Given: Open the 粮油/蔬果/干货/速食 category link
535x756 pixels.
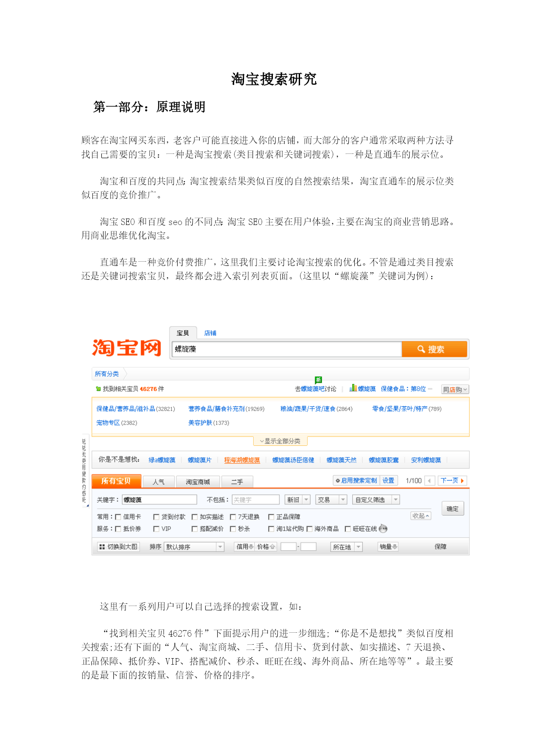Looking at the screenshot, I should 308,409.
